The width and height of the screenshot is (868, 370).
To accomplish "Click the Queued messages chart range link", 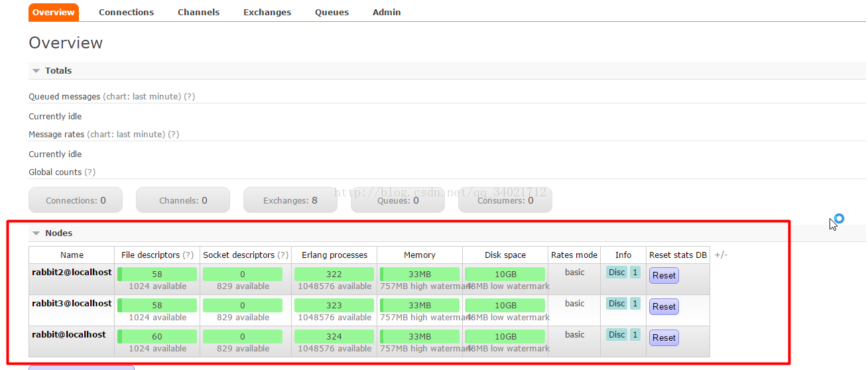I will [142, 97].
